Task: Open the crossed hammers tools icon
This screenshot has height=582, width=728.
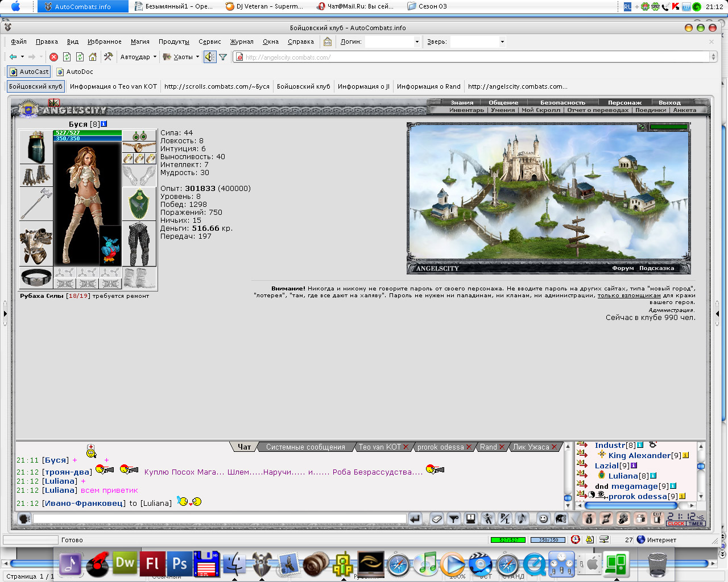Action: 108,57
